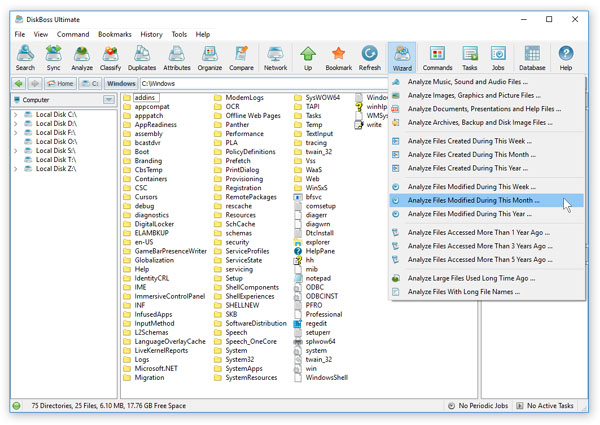Open the Bookmarks menu
Screen dimensions: 600x425
pyautogui.click(x=114, y=34)
